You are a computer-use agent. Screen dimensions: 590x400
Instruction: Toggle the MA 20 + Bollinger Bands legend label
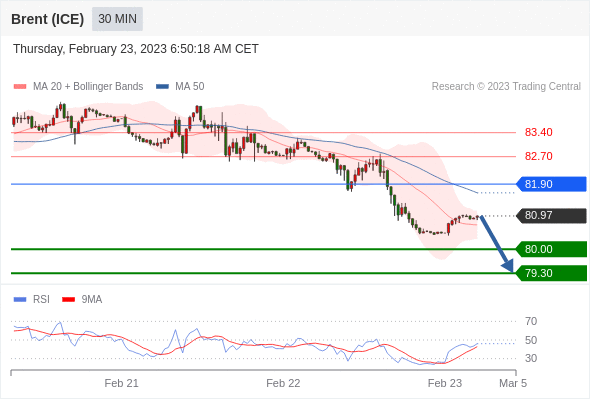(88, 87)
